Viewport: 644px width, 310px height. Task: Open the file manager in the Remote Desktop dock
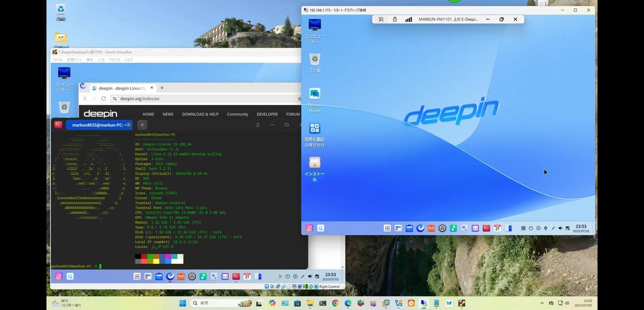[x=409, y=228]
